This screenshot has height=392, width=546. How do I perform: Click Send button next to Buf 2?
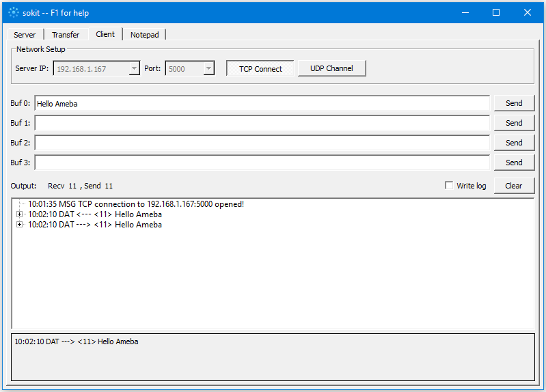(514, 143)
